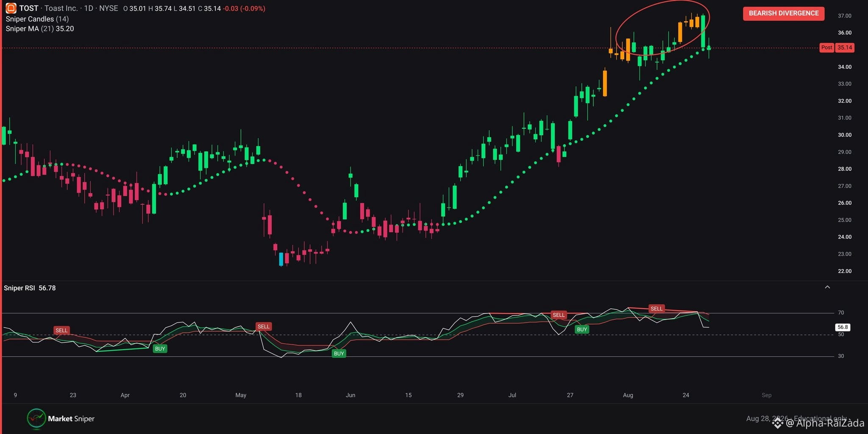Click the RSI 70 level axis label
Image resolution: width=868 pixels, height=434 pixels.
(841, 313)
